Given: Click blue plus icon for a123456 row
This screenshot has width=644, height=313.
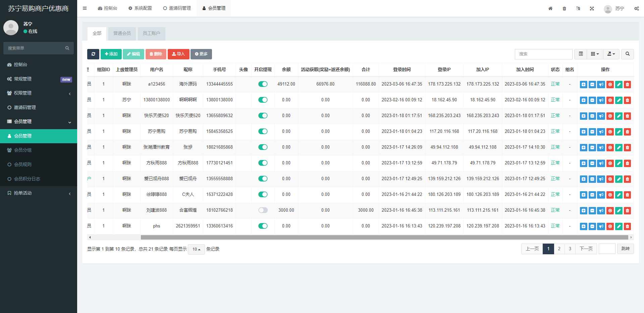Looking at the screenshot, I should pyautogui.click(x=583, y=85).
